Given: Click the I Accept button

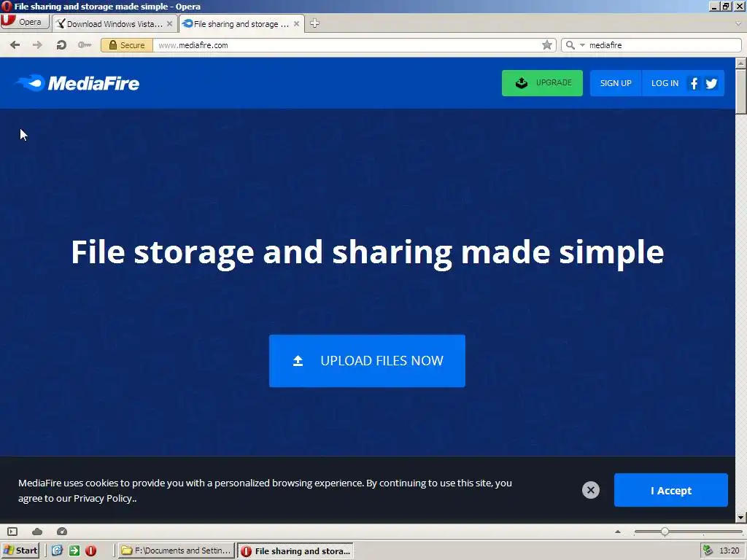Looking at the screenshot, I should tap(671, 490).
